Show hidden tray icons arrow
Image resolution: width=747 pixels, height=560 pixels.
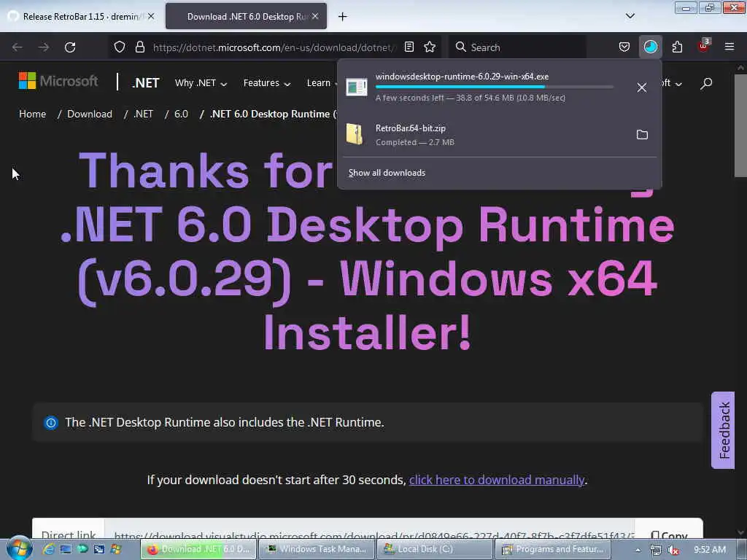pos(638,550)
